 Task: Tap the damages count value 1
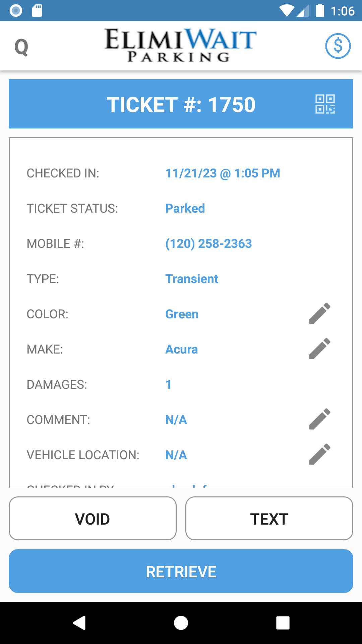(x=169, y=384)
